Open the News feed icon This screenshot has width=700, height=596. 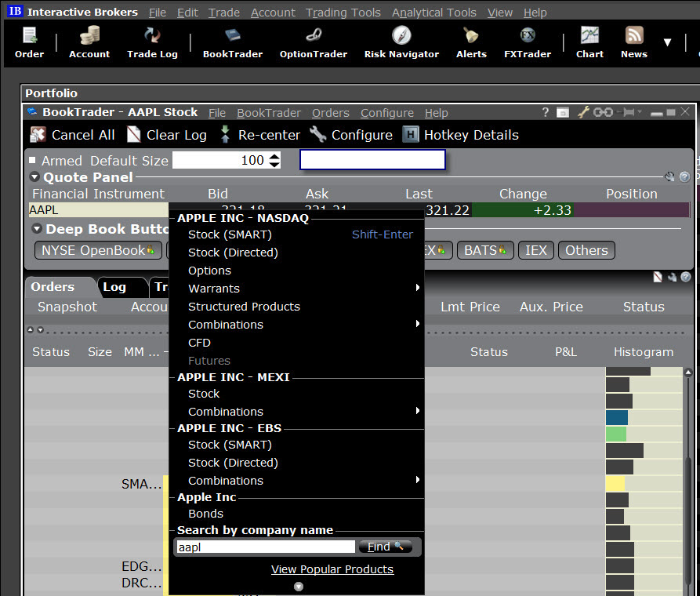click(x=634, y=42)
